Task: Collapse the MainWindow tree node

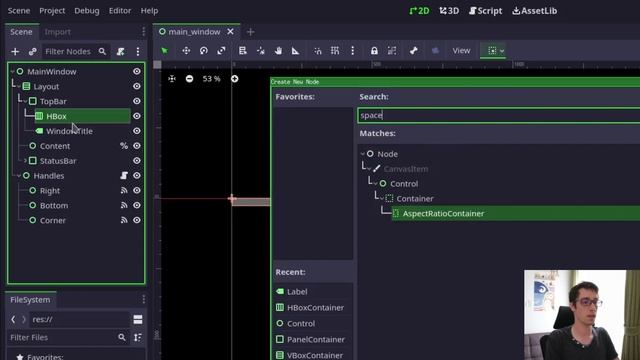Action: 12,72
